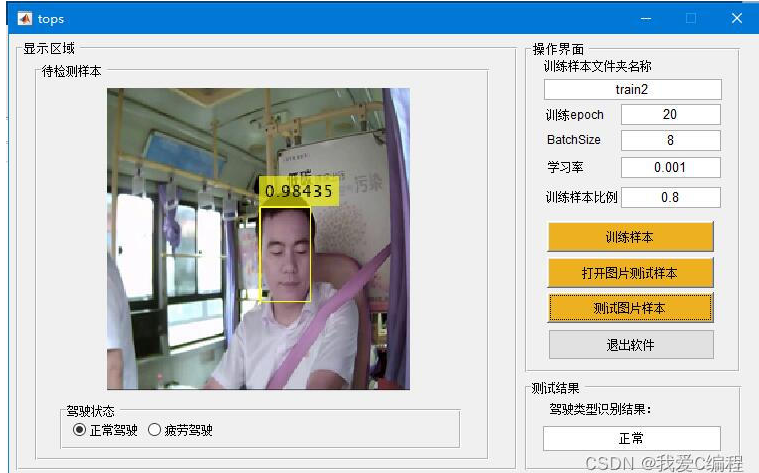This screenshot has width=759, height=473.
Task: Click the 训练epoch field showing 20
Action: [x=669, y=115]
